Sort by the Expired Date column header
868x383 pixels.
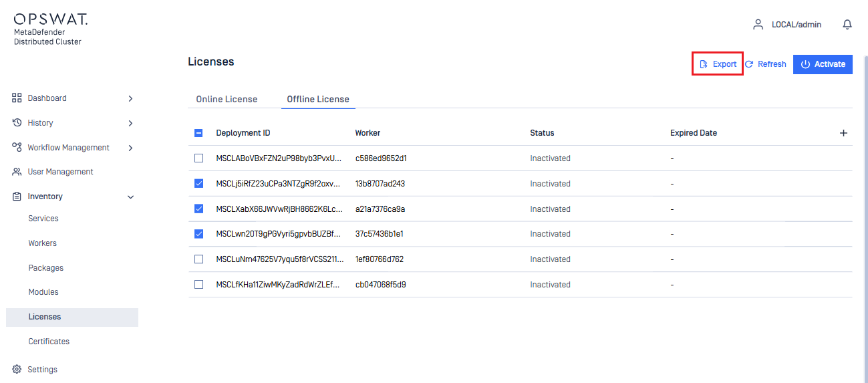(x=693, y=133)
